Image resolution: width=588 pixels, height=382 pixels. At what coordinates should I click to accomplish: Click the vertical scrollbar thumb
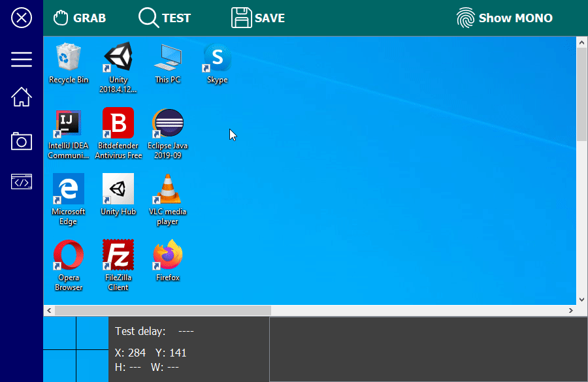click(581, 95)
